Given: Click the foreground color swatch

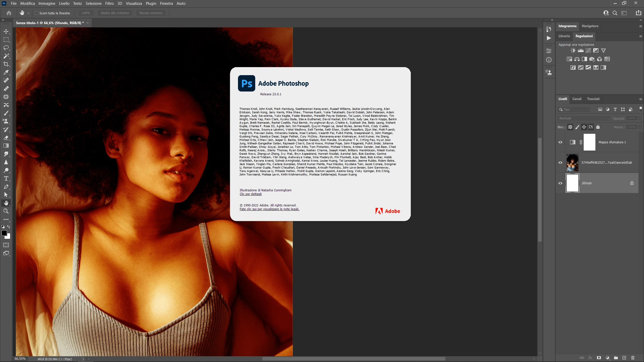Looking at the screenshot, I should [x=4, y=233].
